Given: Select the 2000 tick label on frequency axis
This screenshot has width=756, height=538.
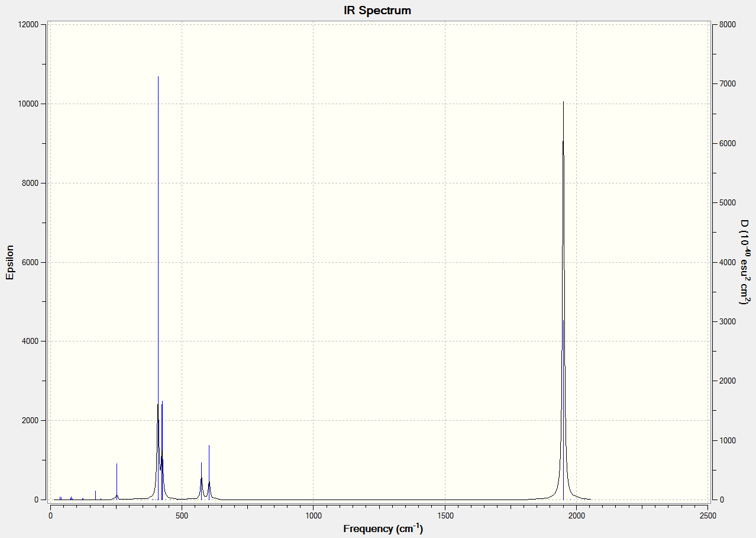Looking at the screenshot, I should click(x=576, y=516).
